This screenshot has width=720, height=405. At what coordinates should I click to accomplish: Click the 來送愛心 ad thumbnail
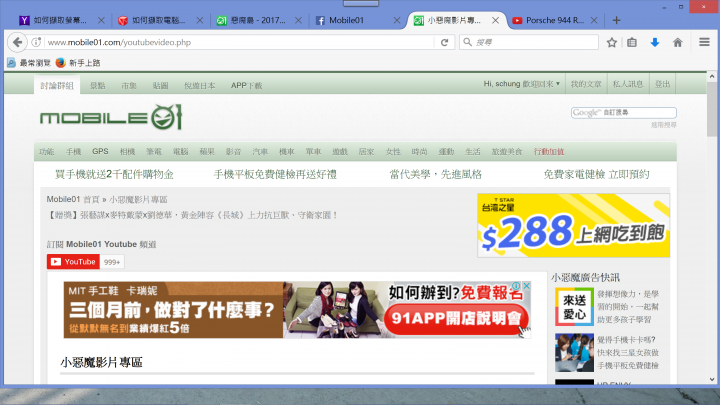pos(574,307)
